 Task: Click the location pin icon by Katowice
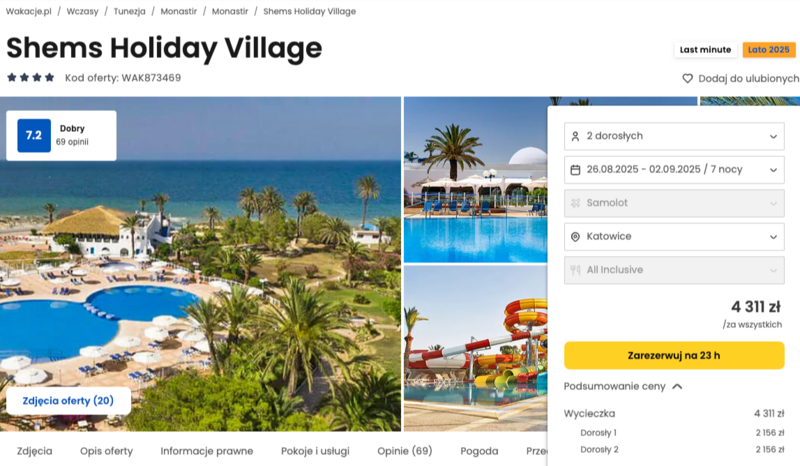pyautogui.click(x=575, y=237)
